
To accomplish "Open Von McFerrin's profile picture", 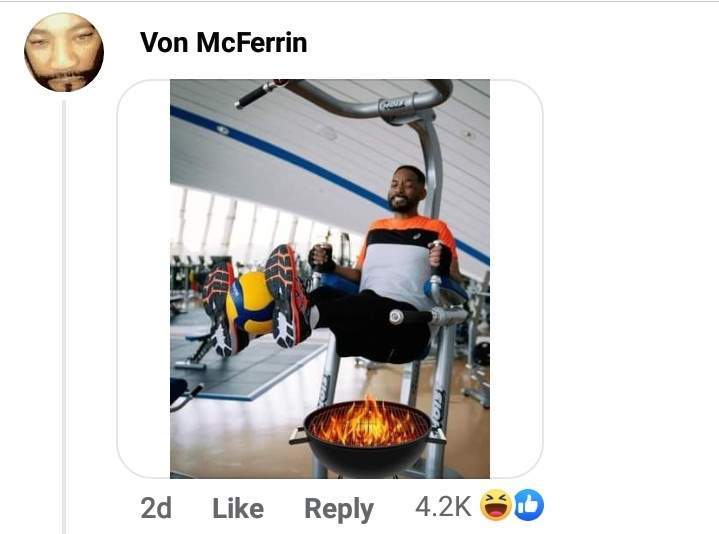I will coord(64,52).
